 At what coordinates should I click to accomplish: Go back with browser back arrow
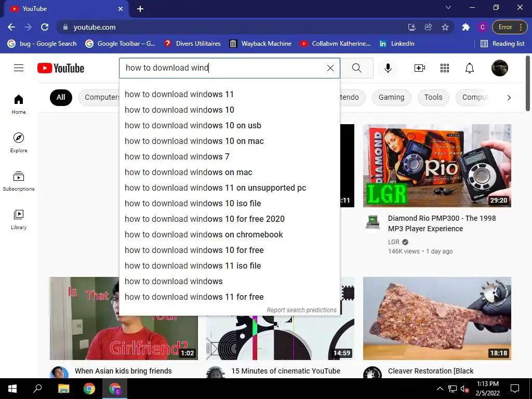point(11,27)
